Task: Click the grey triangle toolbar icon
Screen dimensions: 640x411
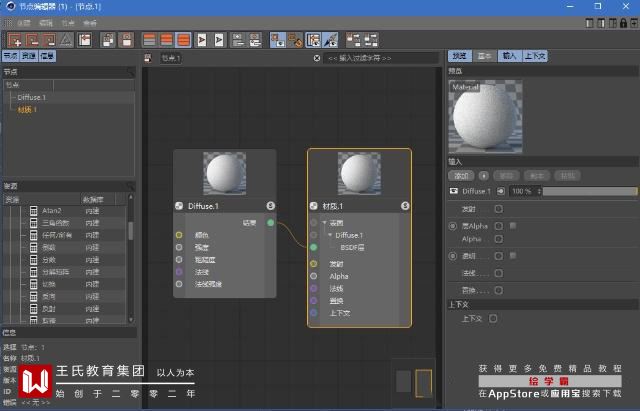Action: tap(66, 40)
